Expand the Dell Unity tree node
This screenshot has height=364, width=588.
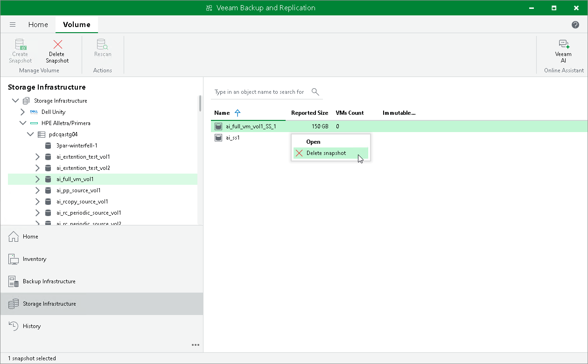(x=22, y=112)
